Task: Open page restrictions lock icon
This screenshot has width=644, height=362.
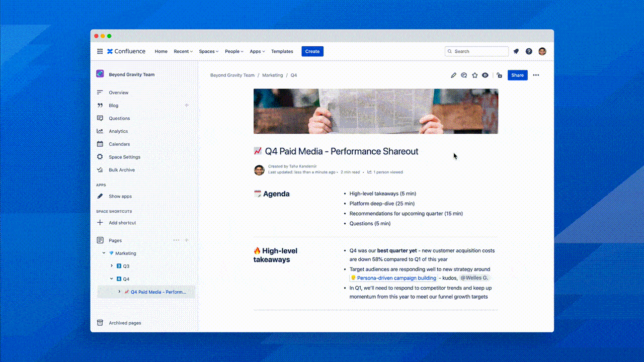Action: coord(499,75)
